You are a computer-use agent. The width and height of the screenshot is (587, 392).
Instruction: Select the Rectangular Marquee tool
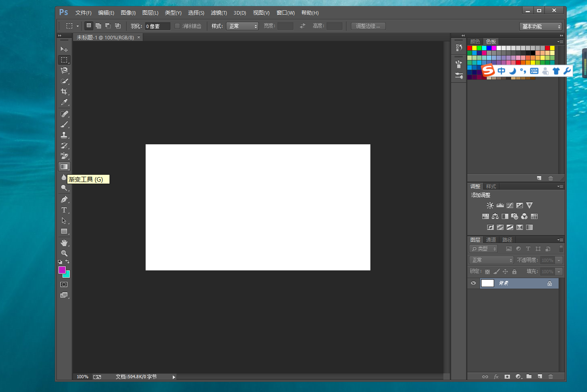tap(64, 60)
